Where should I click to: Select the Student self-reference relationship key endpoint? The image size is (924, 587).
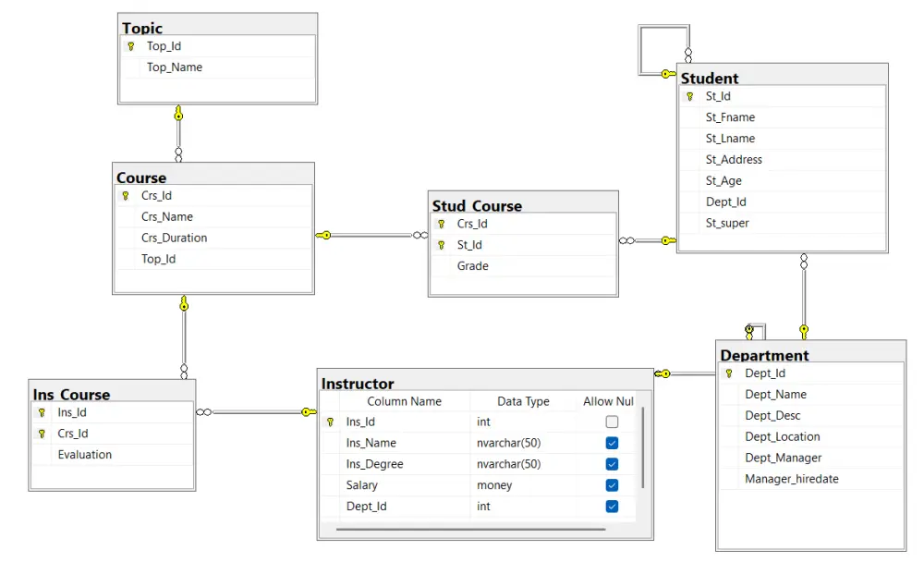point(668,74)
